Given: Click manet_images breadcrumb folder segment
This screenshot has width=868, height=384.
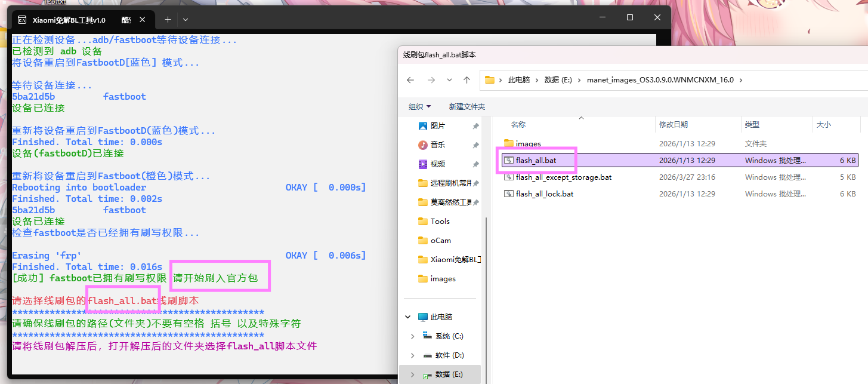Looking at the screenshot, I should click(x=660, y=80).
